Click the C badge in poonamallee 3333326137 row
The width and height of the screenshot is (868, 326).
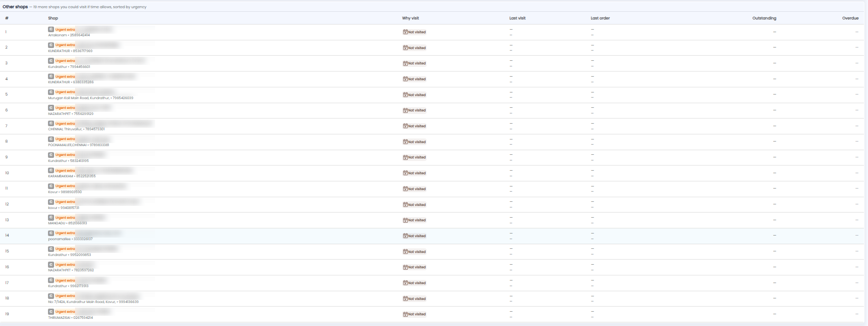pos(51,233)
